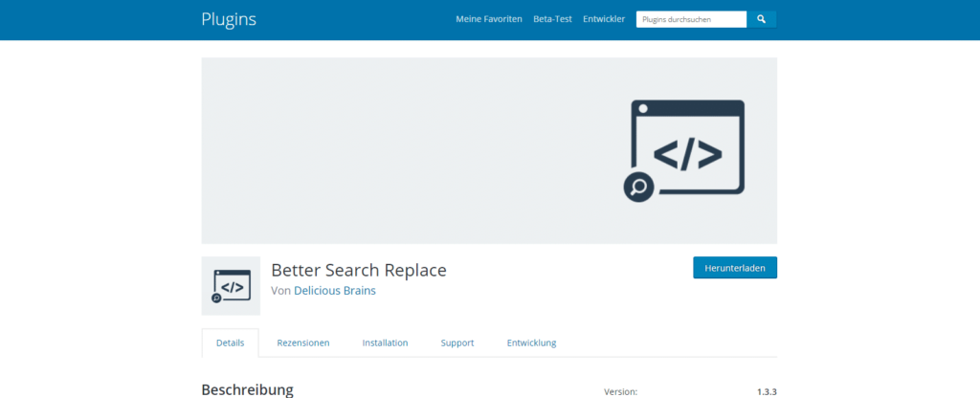Switch to the Rezensionen tab

303,343
